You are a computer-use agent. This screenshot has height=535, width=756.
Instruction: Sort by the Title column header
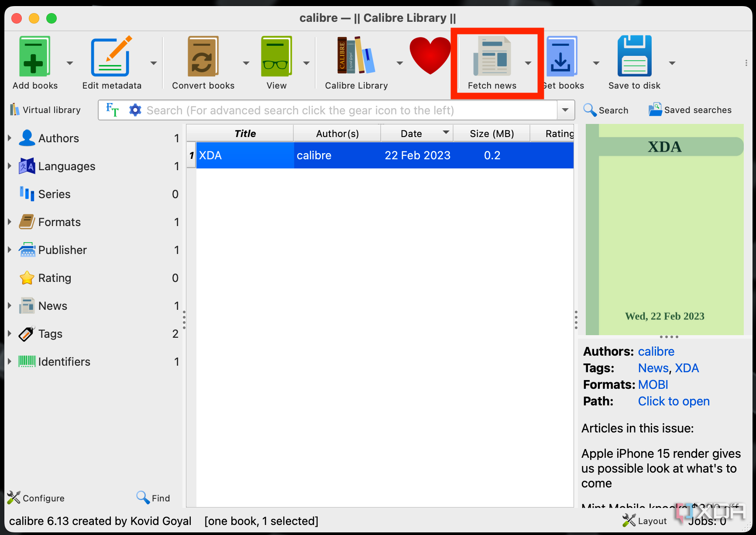245,134
